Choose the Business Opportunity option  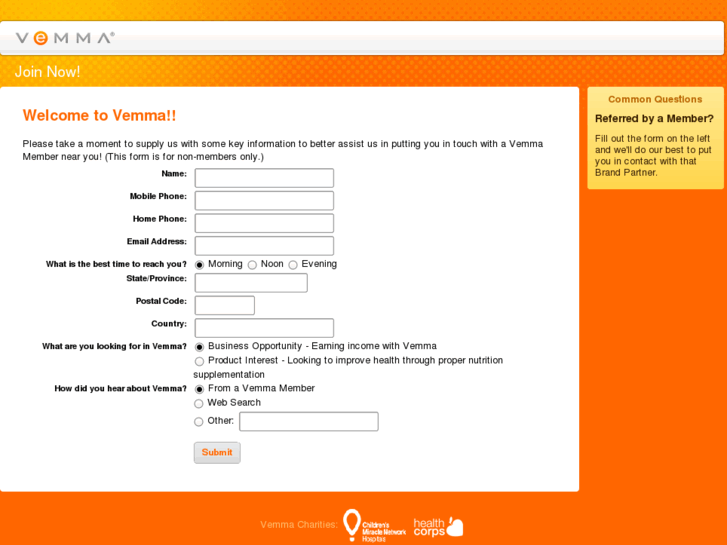click(x=199, y=347)
